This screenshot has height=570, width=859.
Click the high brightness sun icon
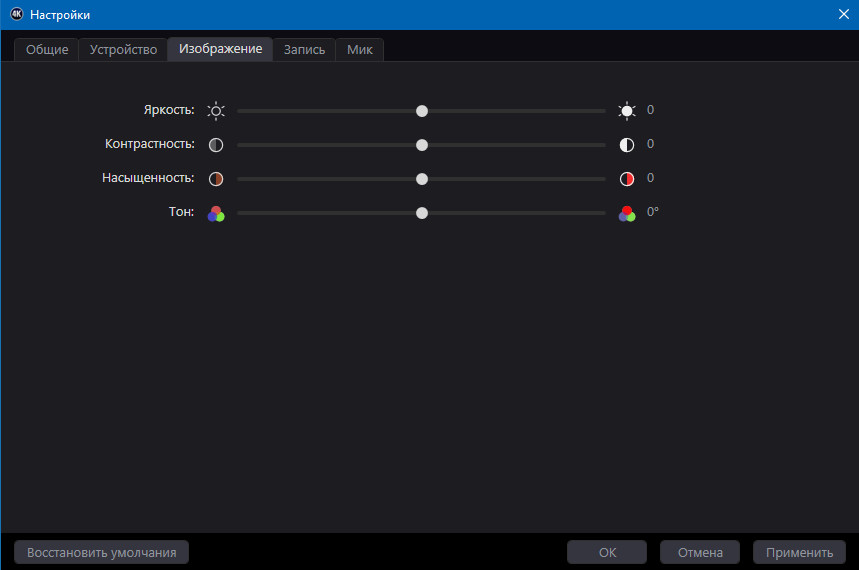pyautogui.click(x=627, y=111)
